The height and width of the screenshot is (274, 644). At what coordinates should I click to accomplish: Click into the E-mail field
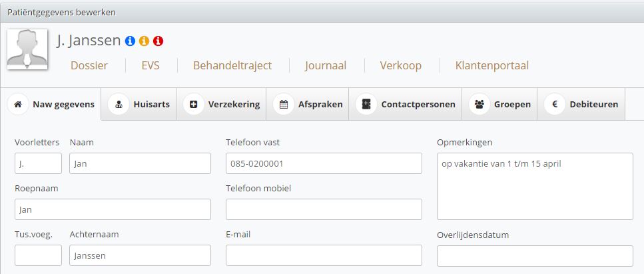[324, 255]
